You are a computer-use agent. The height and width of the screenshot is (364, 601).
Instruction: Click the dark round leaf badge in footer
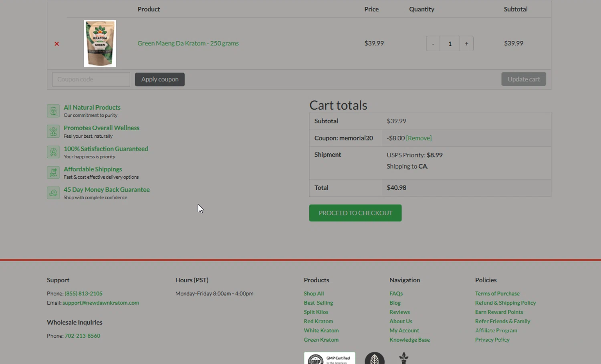point(375,358)
